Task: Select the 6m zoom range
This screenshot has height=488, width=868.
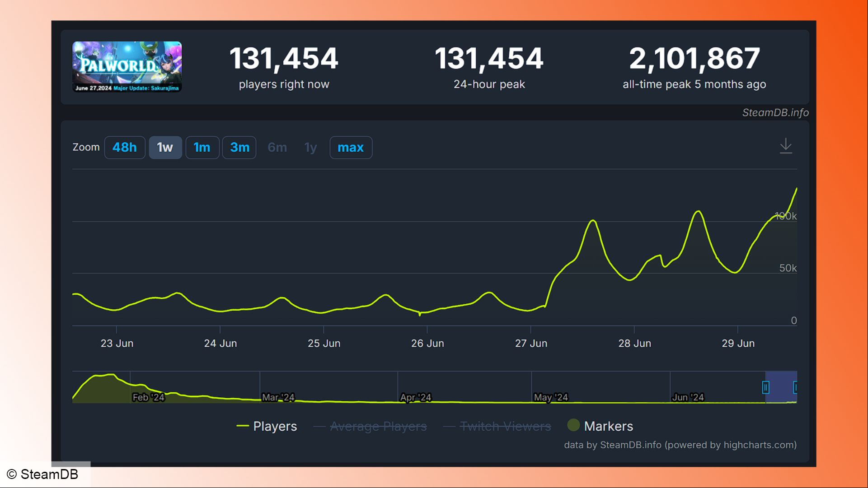Action: (x=277, y=148)
